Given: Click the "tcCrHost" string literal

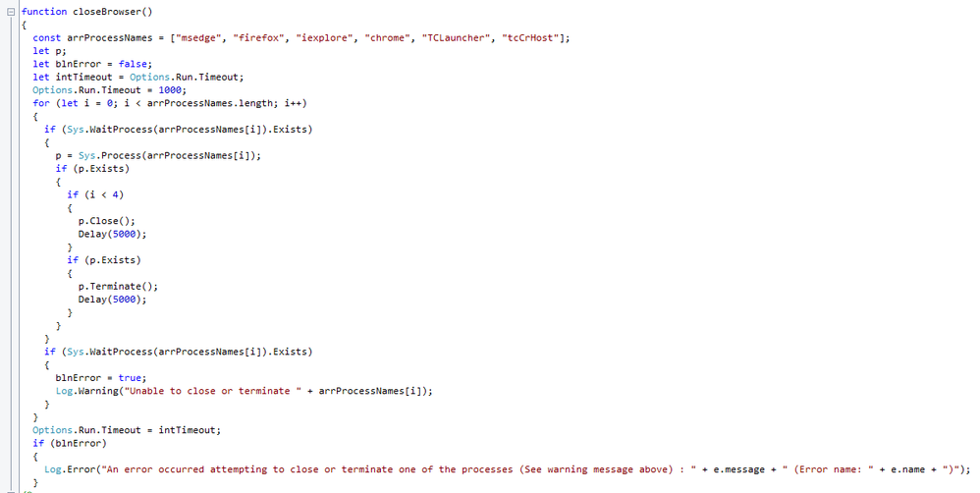Looking at the screenshot, I should click(532, 38).
